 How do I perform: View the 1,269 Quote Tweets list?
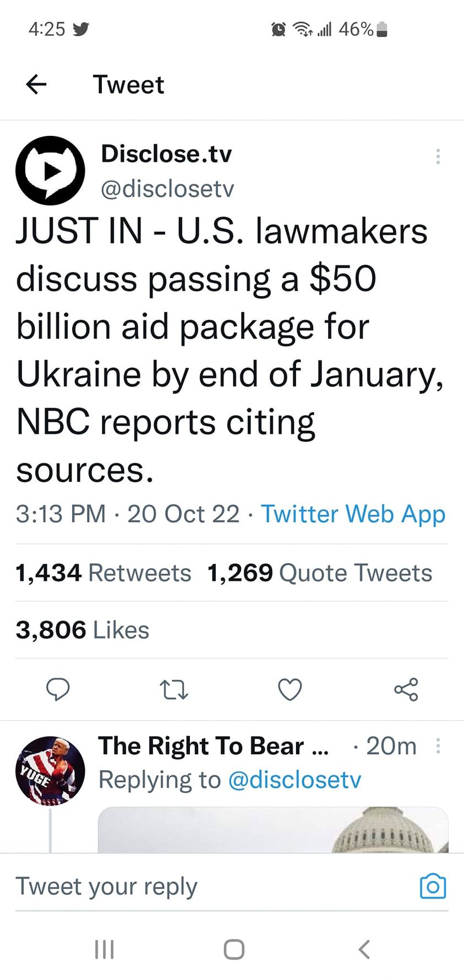pyautogui.click(x=320, y=573)
